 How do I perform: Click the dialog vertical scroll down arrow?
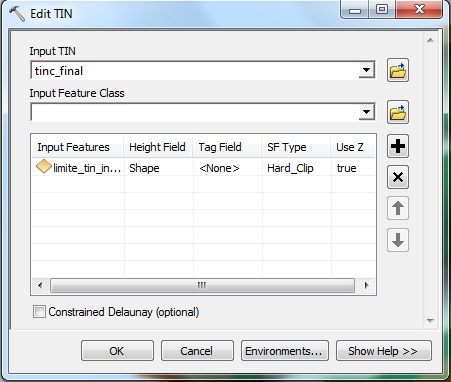click(430, 321)
